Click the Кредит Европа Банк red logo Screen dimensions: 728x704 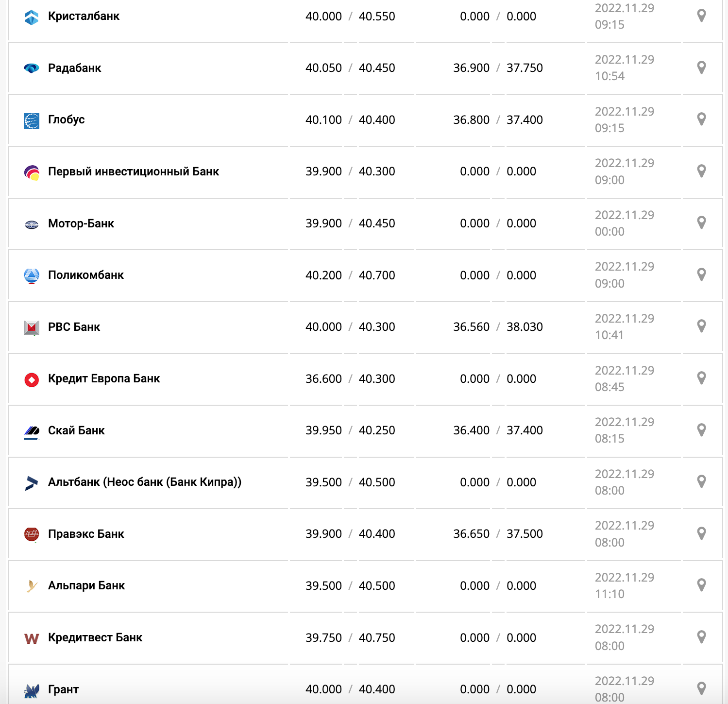pos(32,379)
